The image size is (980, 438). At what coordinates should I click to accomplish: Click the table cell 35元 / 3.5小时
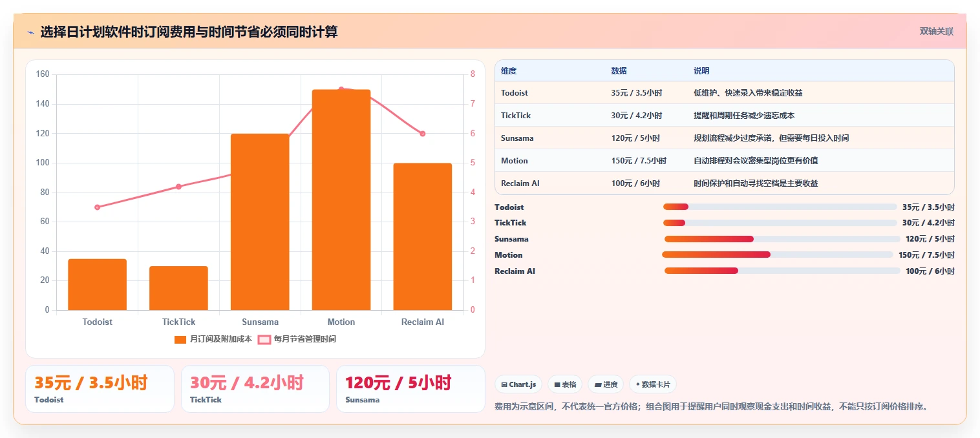636,93
